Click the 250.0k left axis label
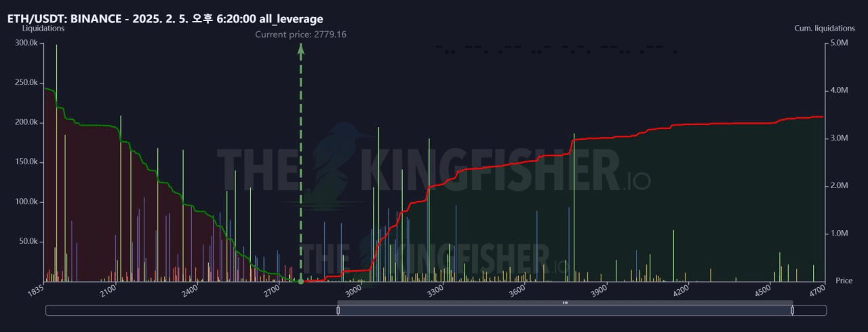The image size is (868, 332). [27, 83]
